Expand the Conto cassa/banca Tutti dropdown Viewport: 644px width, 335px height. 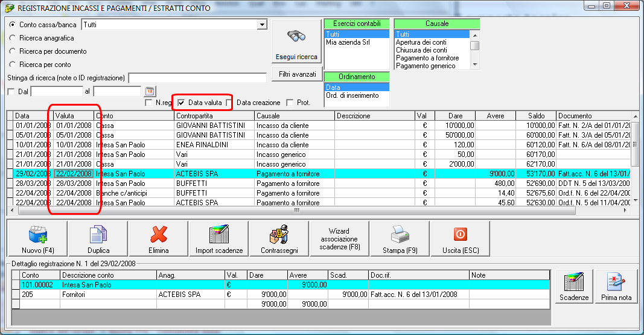pyautogui.click(x=261, y=25)
